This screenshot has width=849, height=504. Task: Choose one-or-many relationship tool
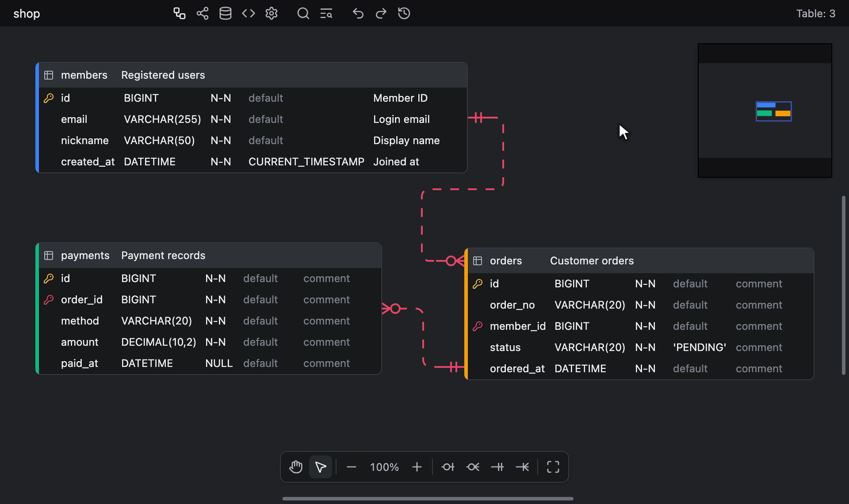pyautogui.click(x=522, y=467)
